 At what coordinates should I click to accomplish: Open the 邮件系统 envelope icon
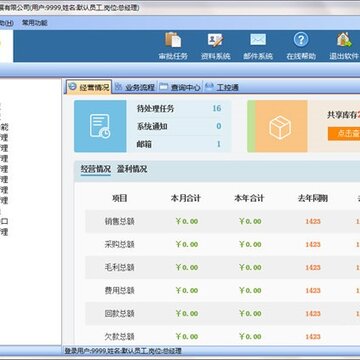tap(258, 40)
